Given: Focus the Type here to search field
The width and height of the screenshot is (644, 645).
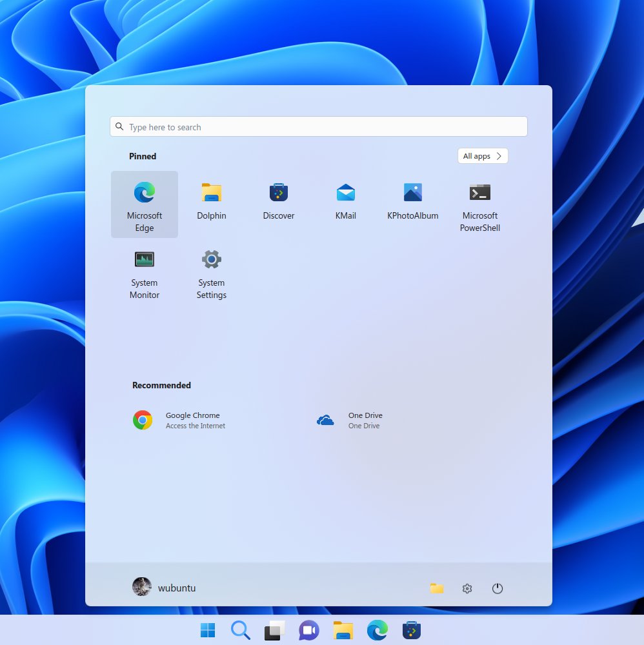Looking at the screenshot, I should click(319, 126).
